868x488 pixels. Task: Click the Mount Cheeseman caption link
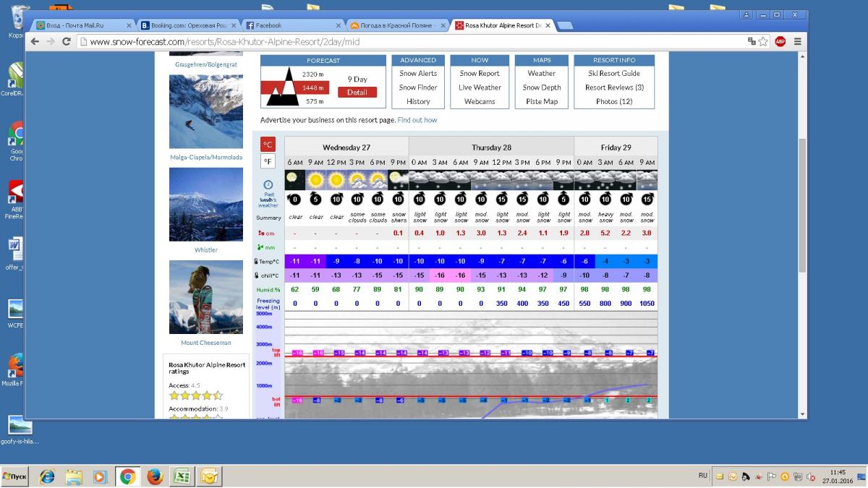click(206, 343)
